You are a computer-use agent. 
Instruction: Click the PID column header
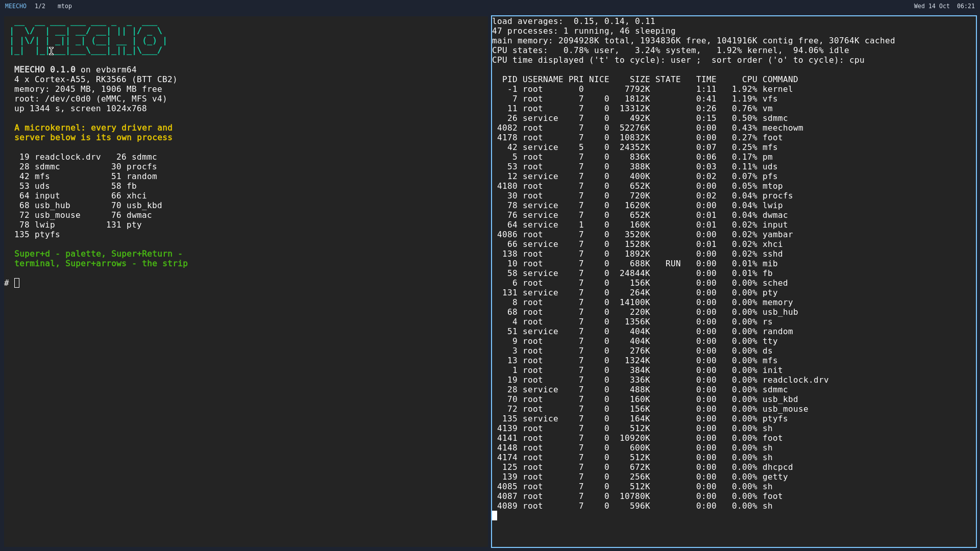pos(509,80)
